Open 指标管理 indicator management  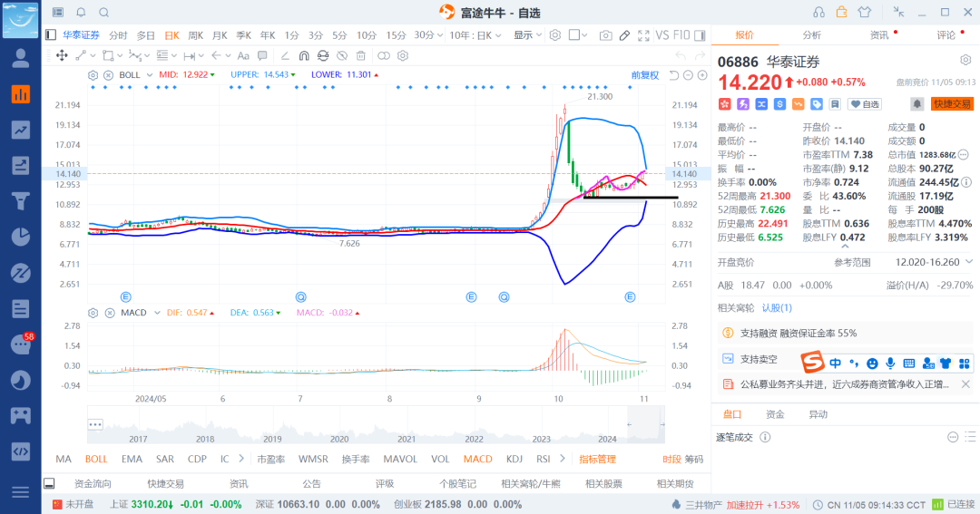pos(597,459)
